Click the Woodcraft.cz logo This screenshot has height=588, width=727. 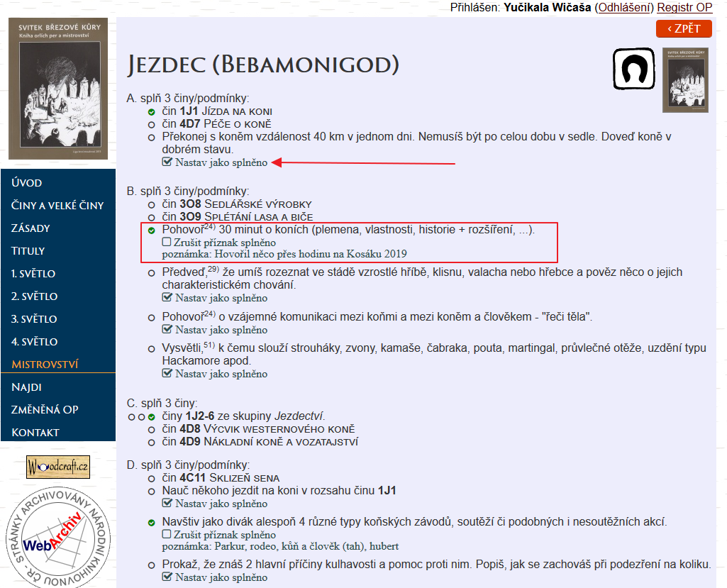(58, 467)
